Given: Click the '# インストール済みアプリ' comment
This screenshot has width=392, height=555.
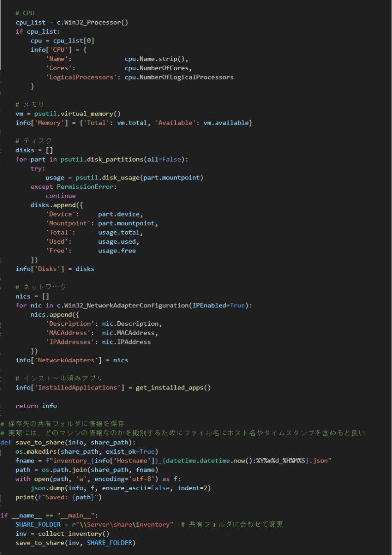Looking at the screenshot, I should tap(59, 379).
